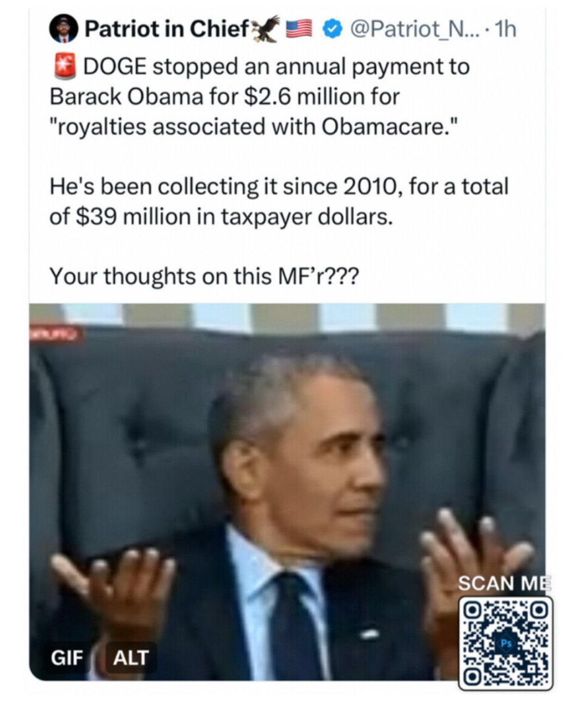Open the Patriot in Chief display name
This screenshot has width=588, height=712.
pos(167,29)
